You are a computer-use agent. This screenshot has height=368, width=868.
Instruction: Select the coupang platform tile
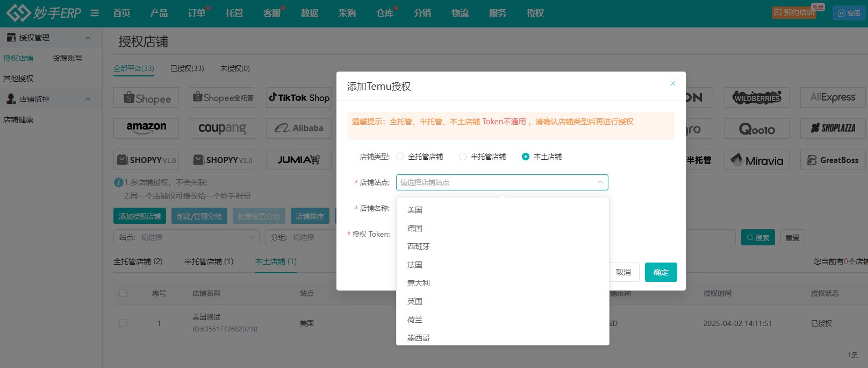[x=223, y=129]
